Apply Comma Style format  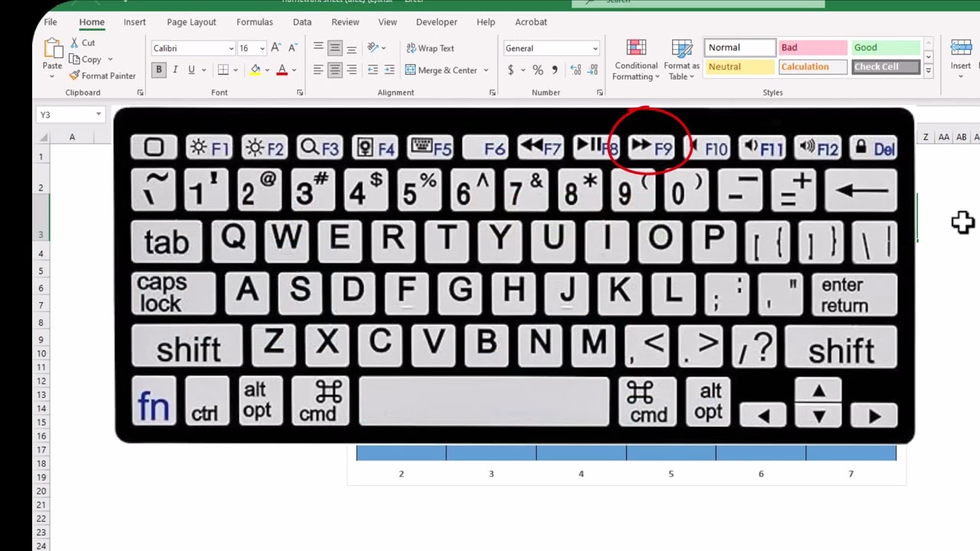coord(554,70)
